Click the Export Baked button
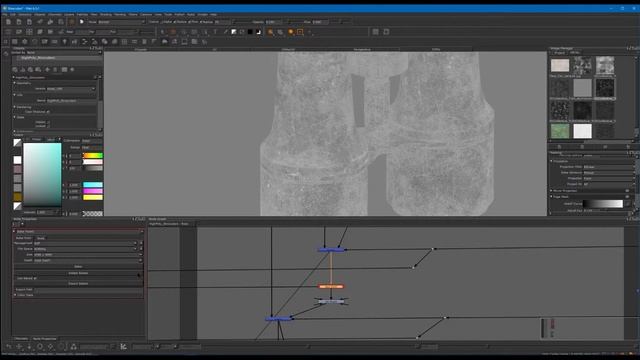Image resolution: width=640 pixels, height=360 pixels. tap(78, 284)
